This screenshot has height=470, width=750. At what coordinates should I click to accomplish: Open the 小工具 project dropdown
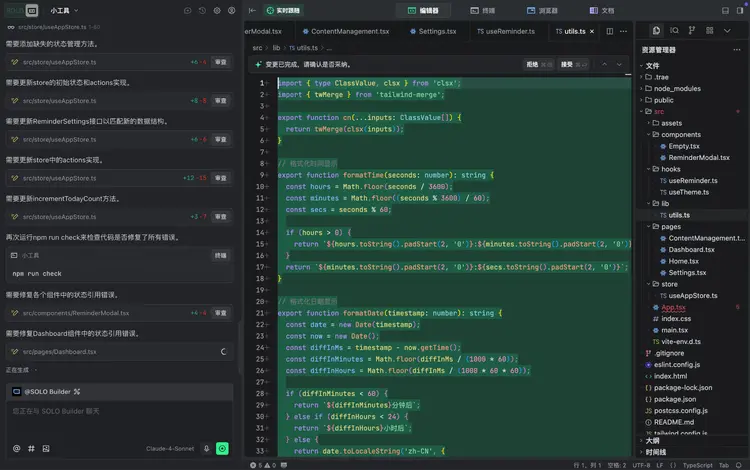(62, 11)
